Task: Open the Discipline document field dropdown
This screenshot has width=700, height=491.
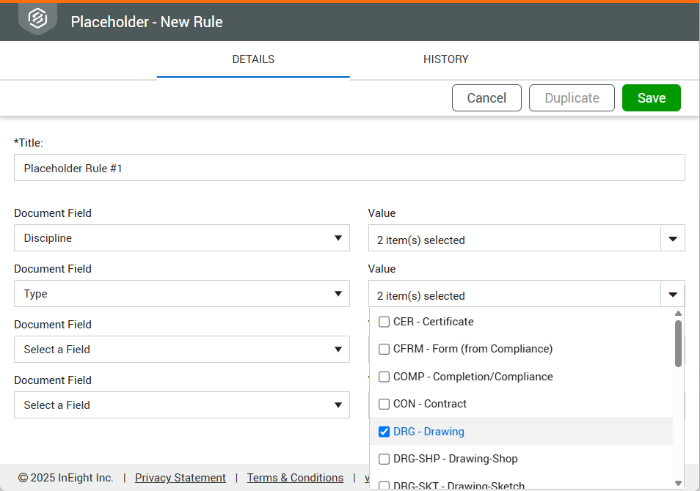Action: click(181, 238)
